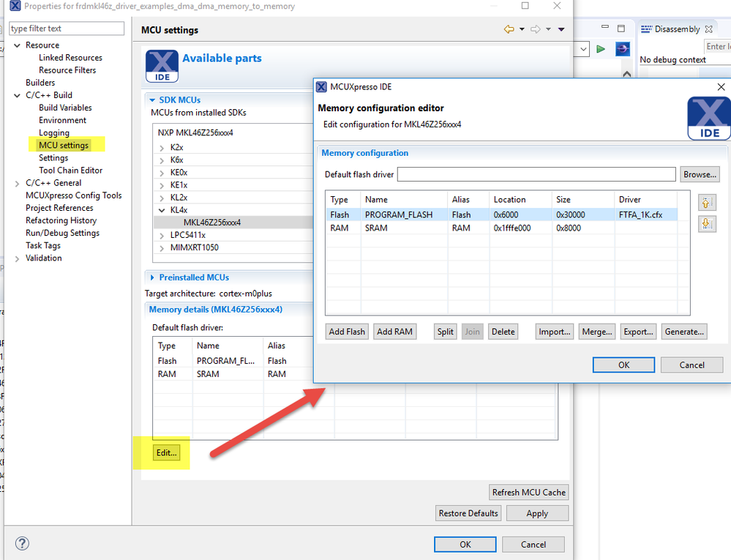Click the Export... button
Screen dimensions: 731x560
tap(638, 332)
